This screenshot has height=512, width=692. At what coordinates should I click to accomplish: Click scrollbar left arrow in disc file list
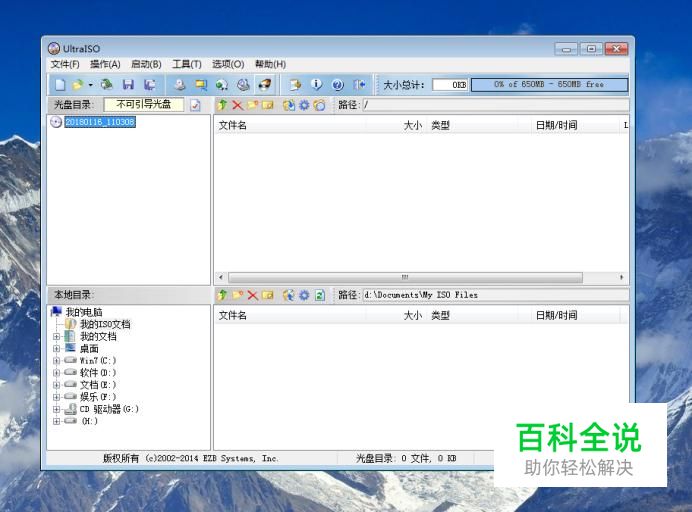coord(221,277)
